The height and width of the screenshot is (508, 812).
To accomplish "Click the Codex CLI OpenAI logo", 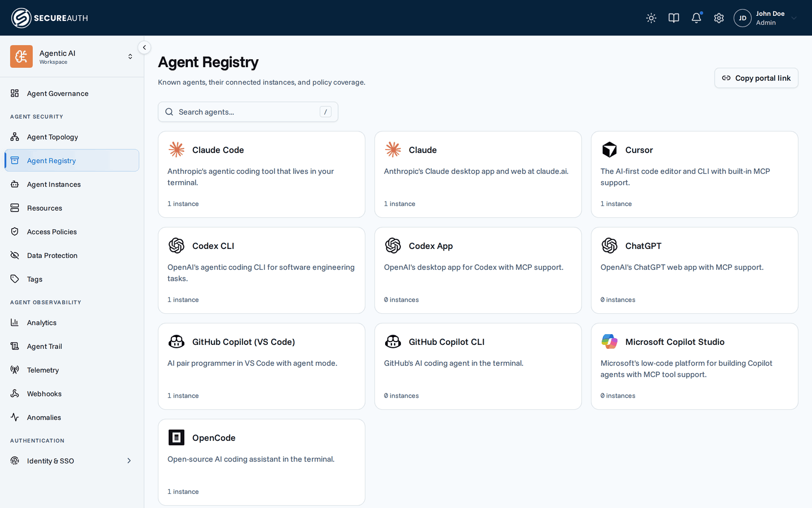I will pyautogui.click(x=176, y=246).
